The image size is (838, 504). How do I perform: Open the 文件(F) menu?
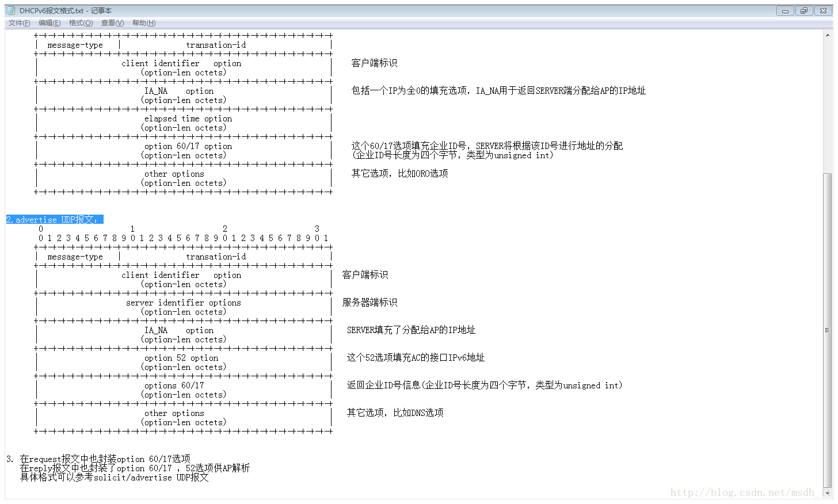pyautogui.click(x=19, y=23)
